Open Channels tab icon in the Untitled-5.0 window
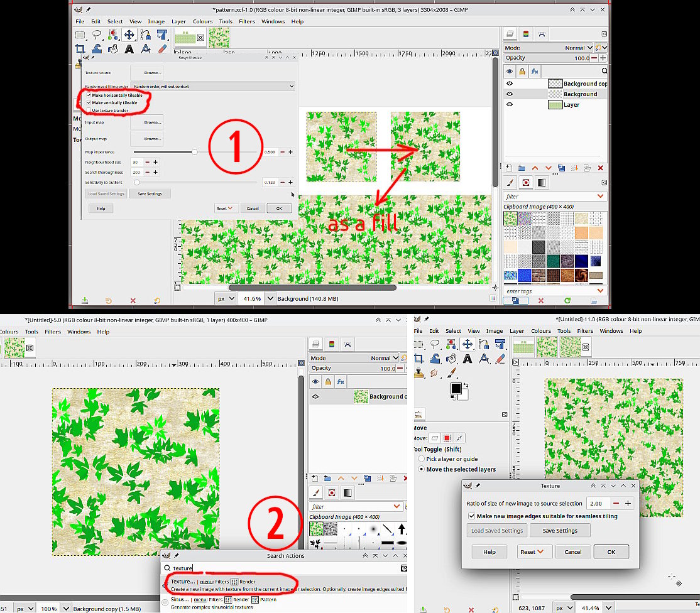The image size is (700, 613). coord(332,344)
